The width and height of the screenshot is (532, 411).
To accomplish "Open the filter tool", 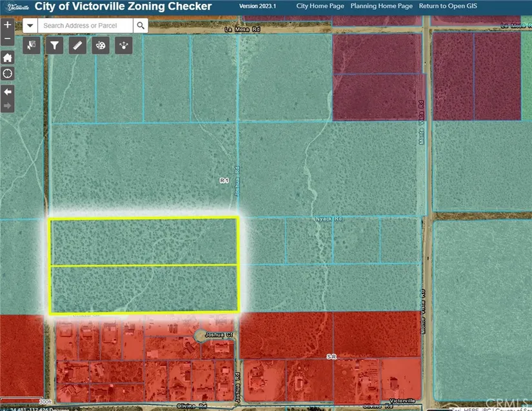I will (x=54, y=45).
